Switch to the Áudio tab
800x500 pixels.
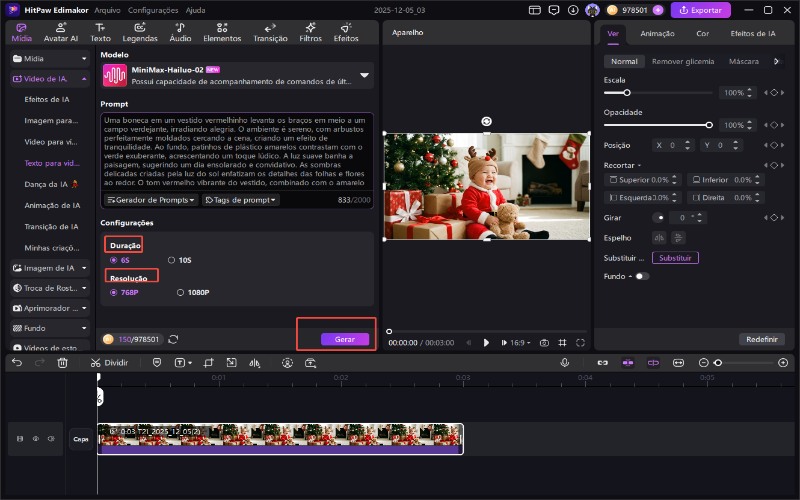pyautogui.click(x=180, y=33)
